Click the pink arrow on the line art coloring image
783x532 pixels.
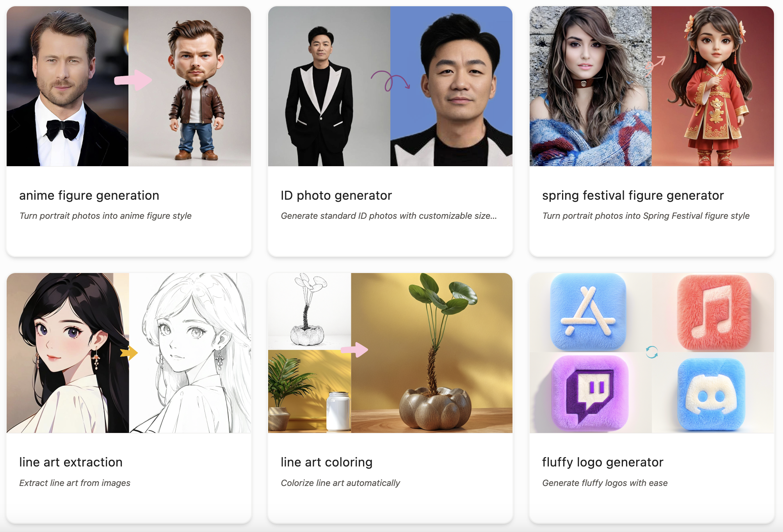click(354, 350)
